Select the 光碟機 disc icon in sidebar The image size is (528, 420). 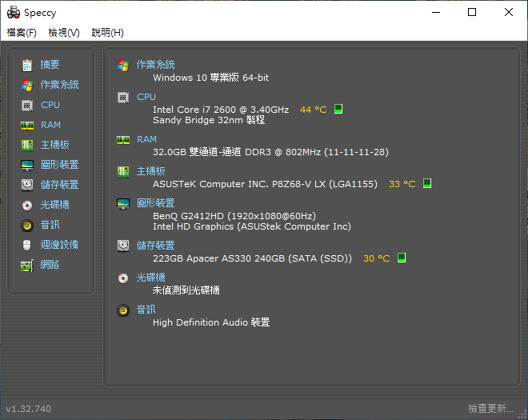[27, 205]
